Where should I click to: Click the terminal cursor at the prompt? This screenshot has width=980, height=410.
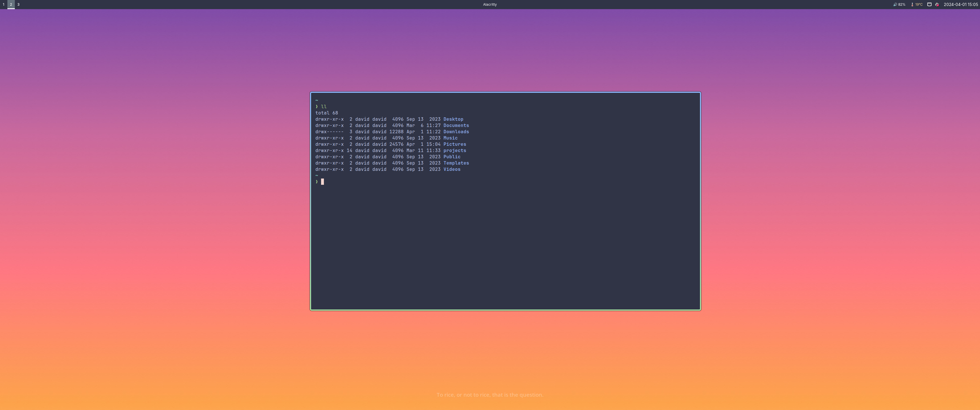coord(322,182)
